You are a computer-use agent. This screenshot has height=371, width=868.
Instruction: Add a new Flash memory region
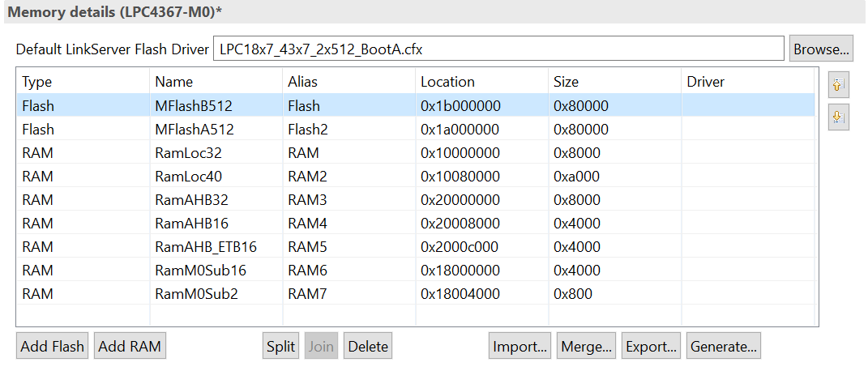click(52, 346)
